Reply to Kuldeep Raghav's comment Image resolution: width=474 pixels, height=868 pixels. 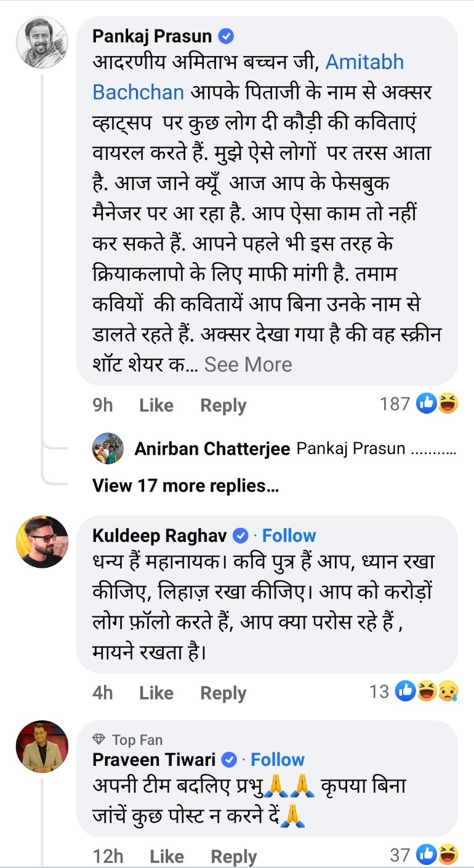click(x=223, y=693)
